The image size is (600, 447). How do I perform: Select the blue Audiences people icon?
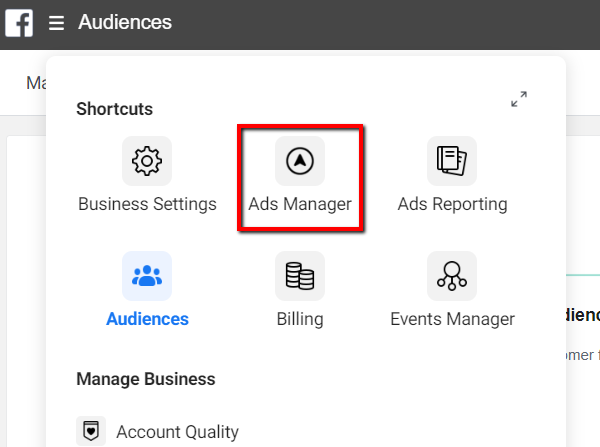[x=147, y=276]
